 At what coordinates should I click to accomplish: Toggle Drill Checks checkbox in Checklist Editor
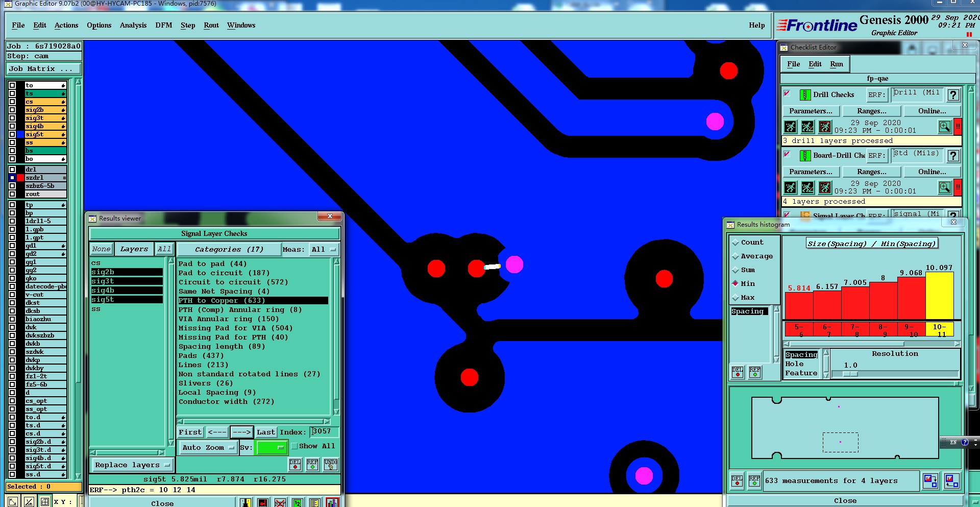787,94
